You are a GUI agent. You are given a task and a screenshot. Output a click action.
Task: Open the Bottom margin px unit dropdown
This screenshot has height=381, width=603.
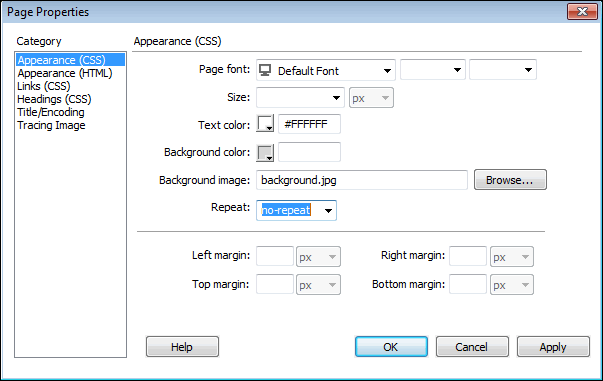click(x=511, y=285)
